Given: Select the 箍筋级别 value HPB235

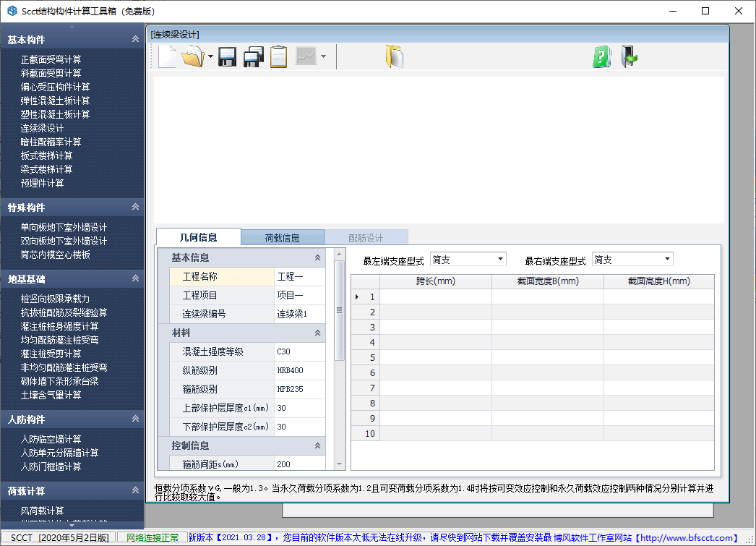Looking at the screenshot, I should [299, 389].
